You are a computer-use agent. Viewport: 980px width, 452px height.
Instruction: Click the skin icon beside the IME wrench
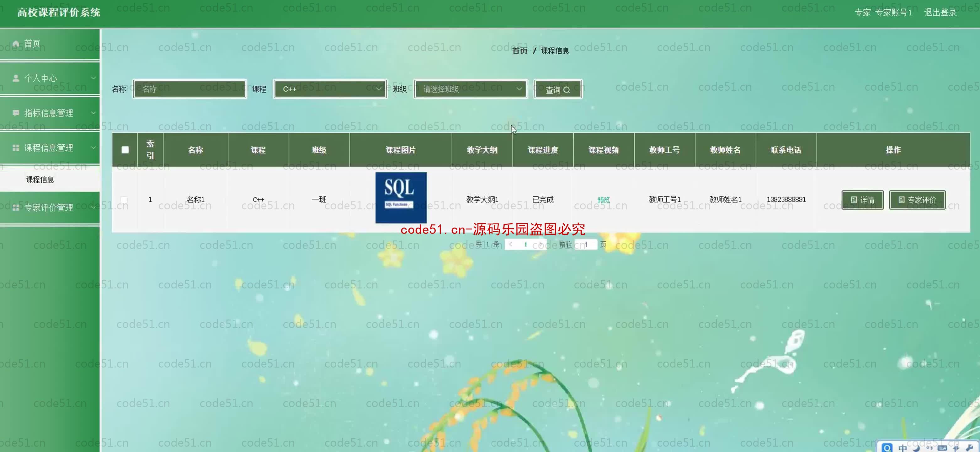pos(956,448)
